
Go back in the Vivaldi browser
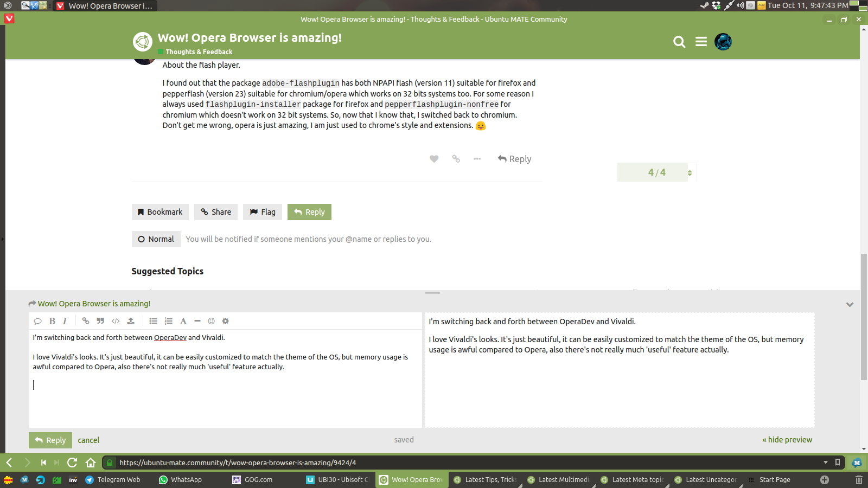coord(9,463)
